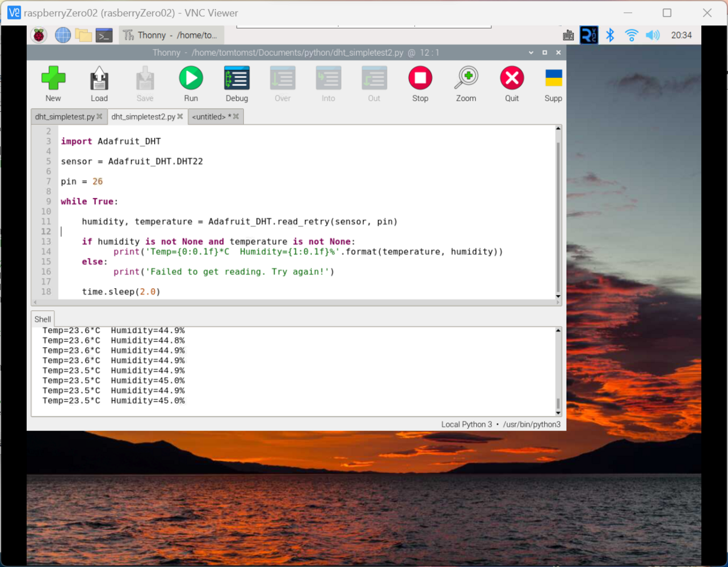Click the 'sensor = Adafruit_DHT.DHT22' line
Viewport: 728px width, 567px height.
pyautogui.click(x=132, y=161)
